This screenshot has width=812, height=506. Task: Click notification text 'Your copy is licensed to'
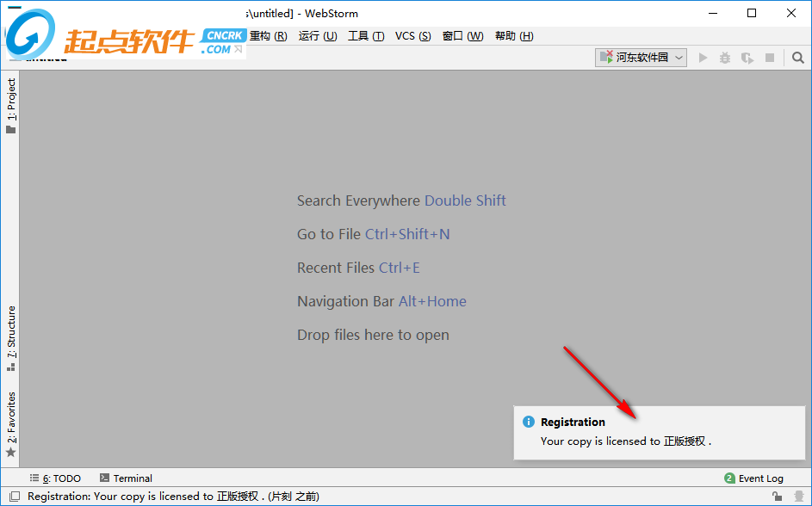pos(600,441)
